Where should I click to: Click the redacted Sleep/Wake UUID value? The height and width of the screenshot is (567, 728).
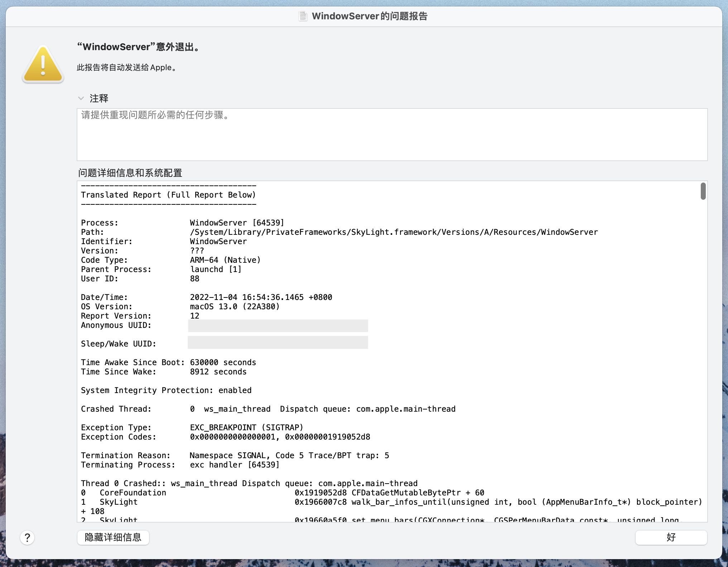click(278, 343)
